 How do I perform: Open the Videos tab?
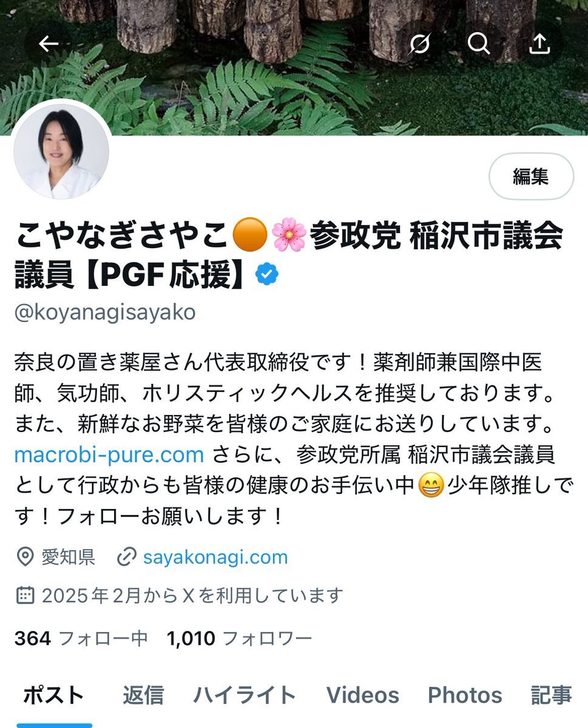pyautogui.click(x=363, y=695)
